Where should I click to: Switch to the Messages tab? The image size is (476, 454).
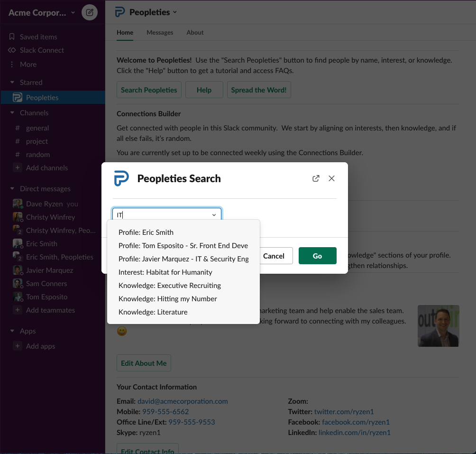tap(160, 32)
